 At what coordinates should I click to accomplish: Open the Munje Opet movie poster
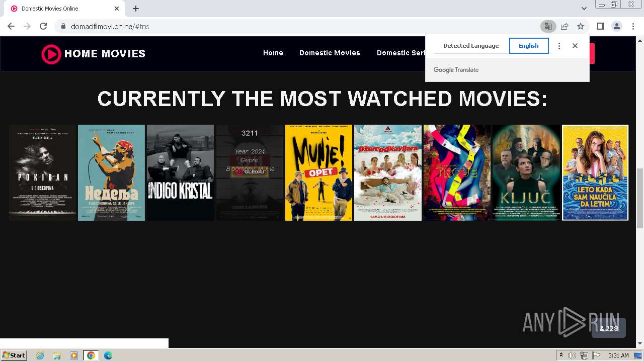(318, 172)
